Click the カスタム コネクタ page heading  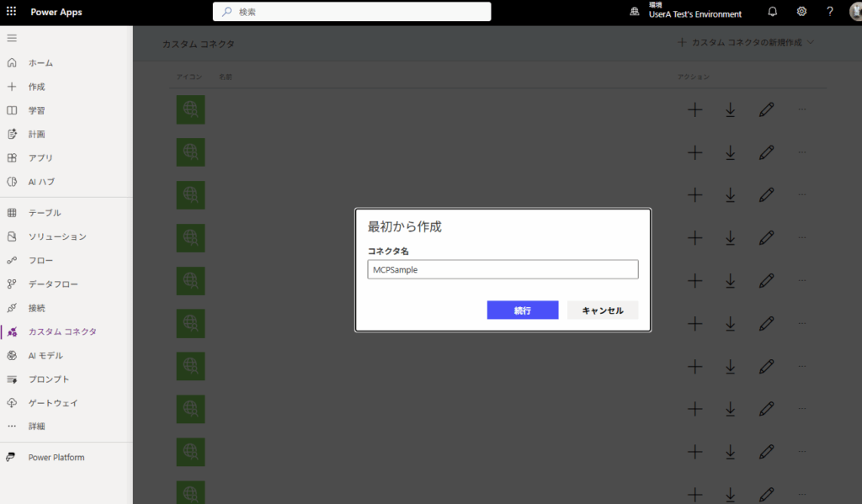click(x=199, y=44)
